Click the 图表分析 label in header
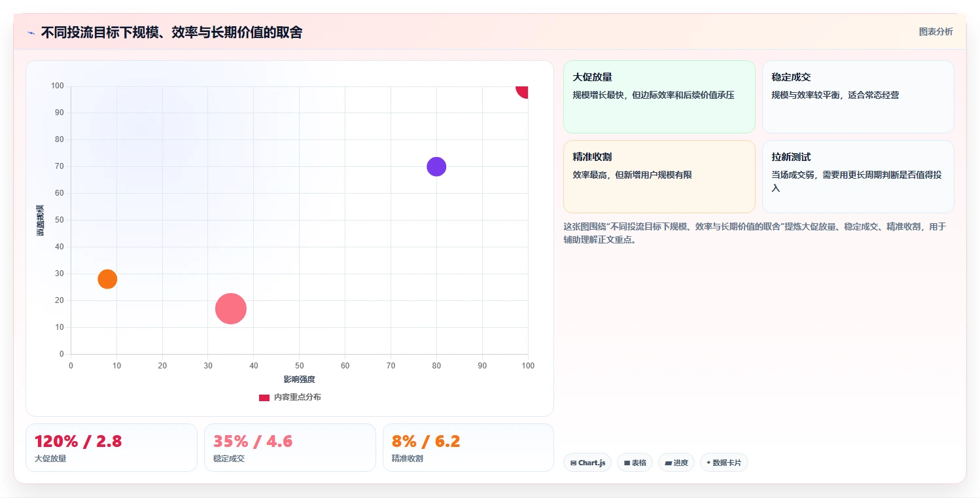The height and width of the screenshot is (498, 980). [936, 31]
